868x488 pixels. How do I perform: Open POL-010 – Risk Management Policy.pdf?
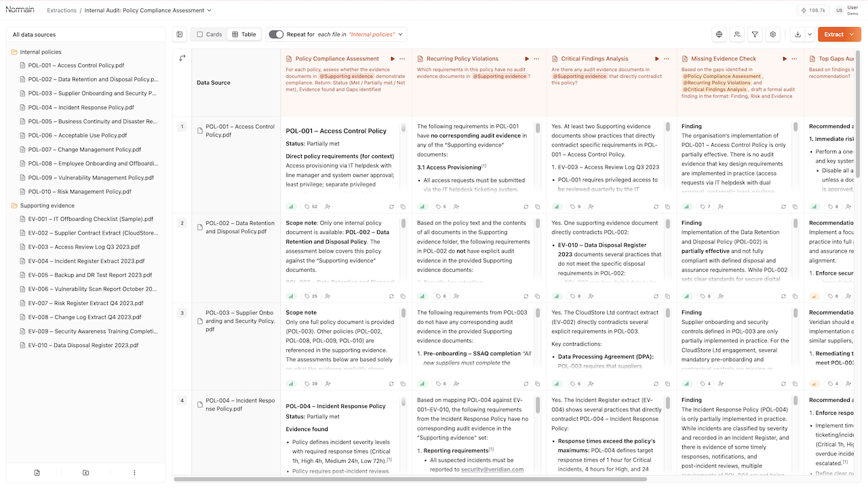(81, 192)
